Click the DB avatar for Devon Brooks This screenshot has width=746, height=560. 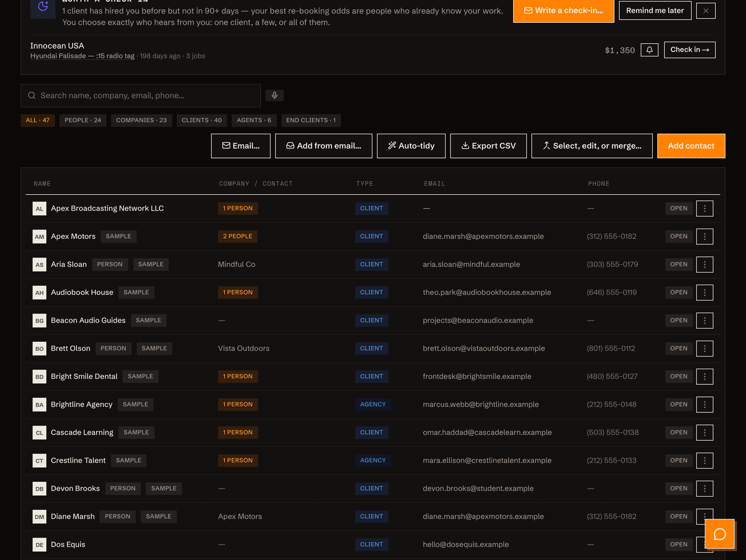pos(40,488)
